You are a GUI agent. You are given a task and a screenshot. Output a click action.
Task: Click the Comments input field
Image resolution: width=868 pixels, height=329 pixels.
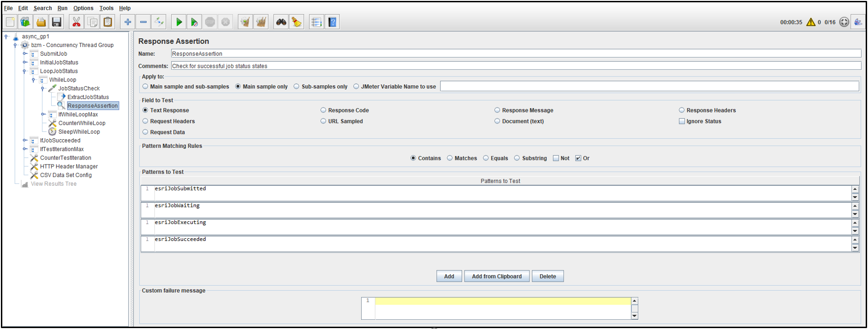pos(516,66)
